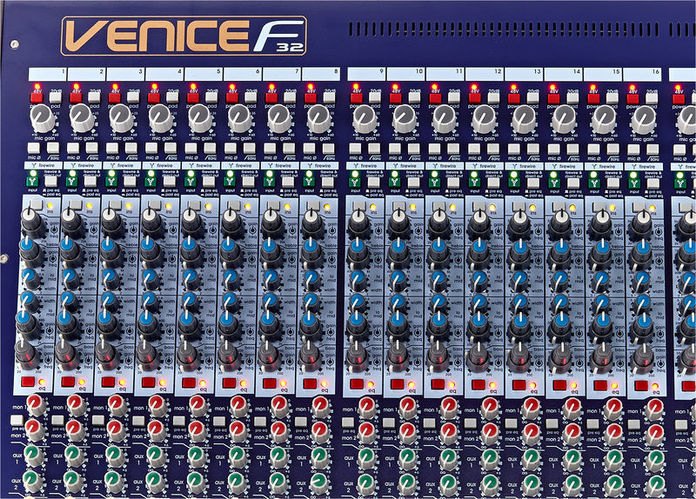
Task: Toggle 48V phantom power on channel 1
Action: tap(36, 98)
